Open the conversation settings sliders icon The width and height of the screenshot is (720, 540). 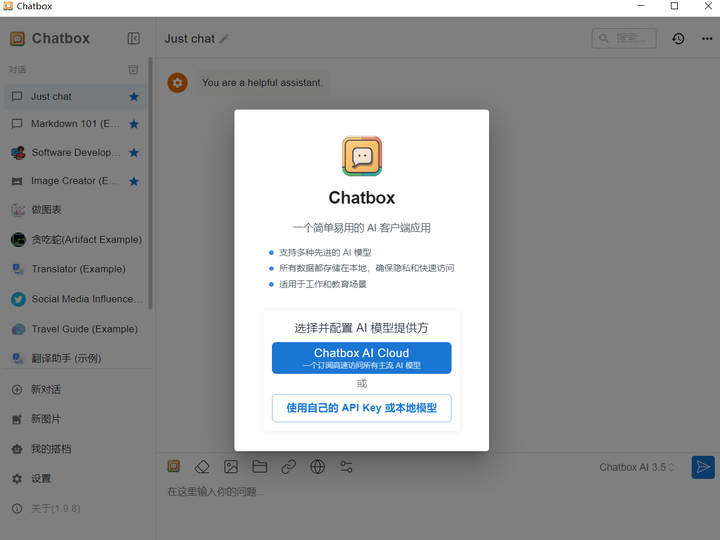click(346, 467)
